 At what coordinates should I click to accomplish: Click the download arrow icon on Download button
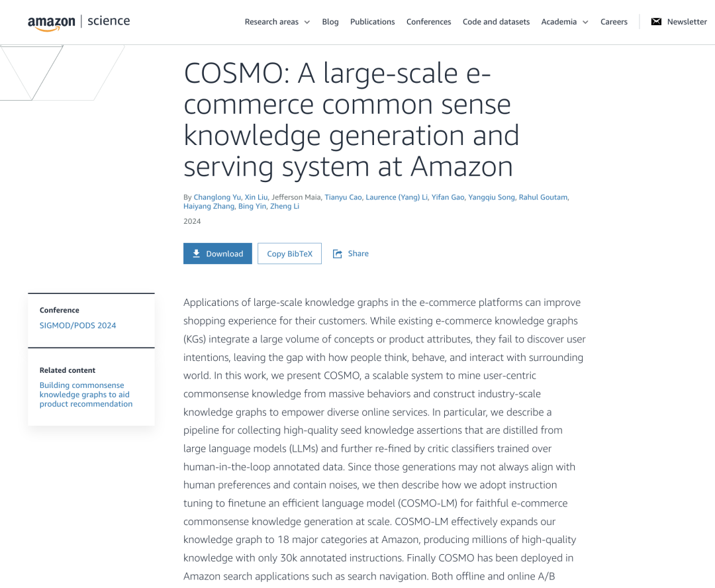tap(197, 254)
